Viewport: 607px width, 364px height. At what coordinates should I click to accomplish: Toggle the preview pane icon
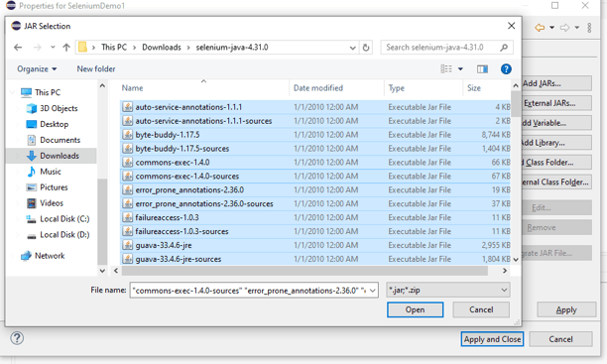tap(482, 68)
